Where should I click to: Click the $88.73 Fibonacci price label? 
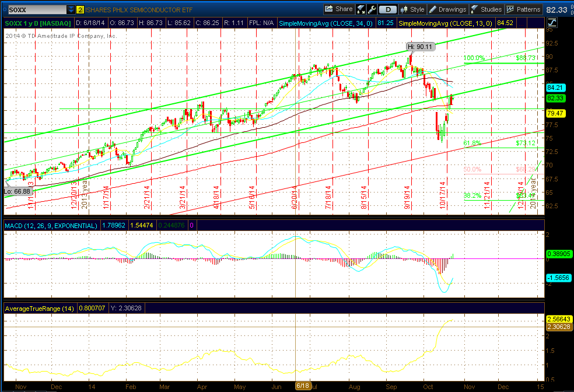click(526, 58)
